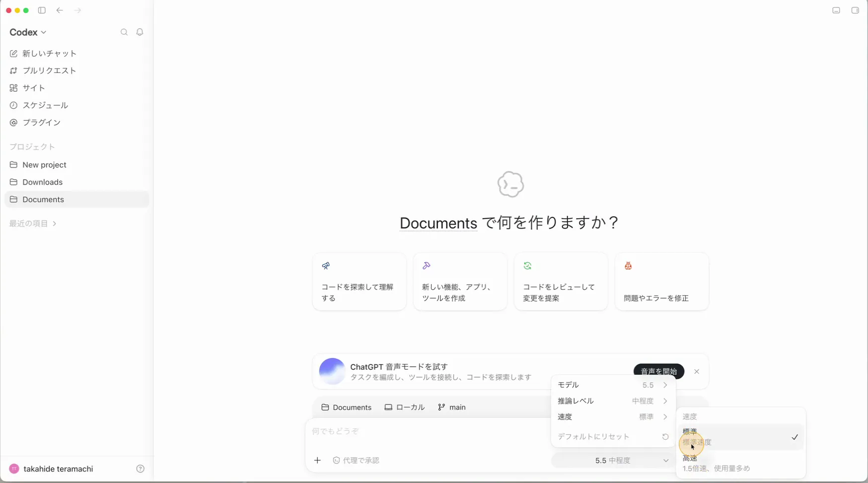The image size is (868, 483).
Task: Open プラグイン in sidebar
Action: pos(76,122)
